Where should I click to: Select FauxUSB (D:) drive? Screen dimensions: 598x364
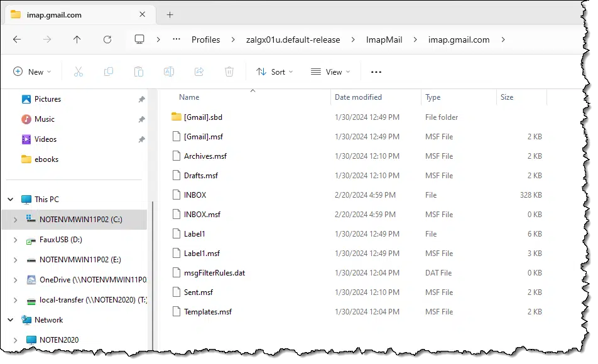click(x=61, y=240)
